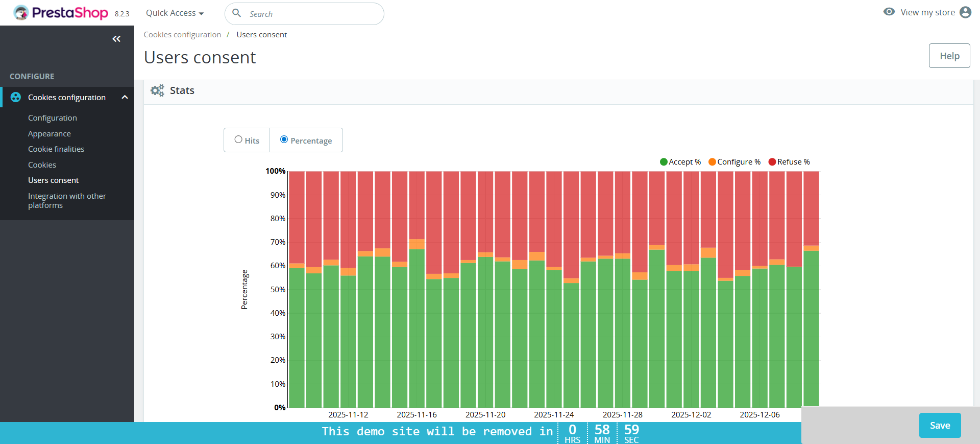
Task: Click the PrestaShop logo icon
Action: (x=21, y=13)
